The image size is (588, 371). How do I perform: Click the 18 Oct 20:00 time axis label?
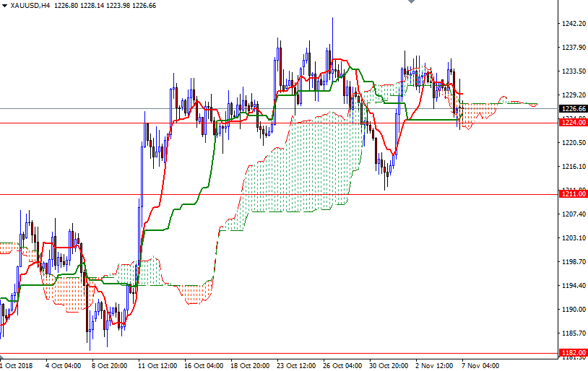tap(249, 365)
